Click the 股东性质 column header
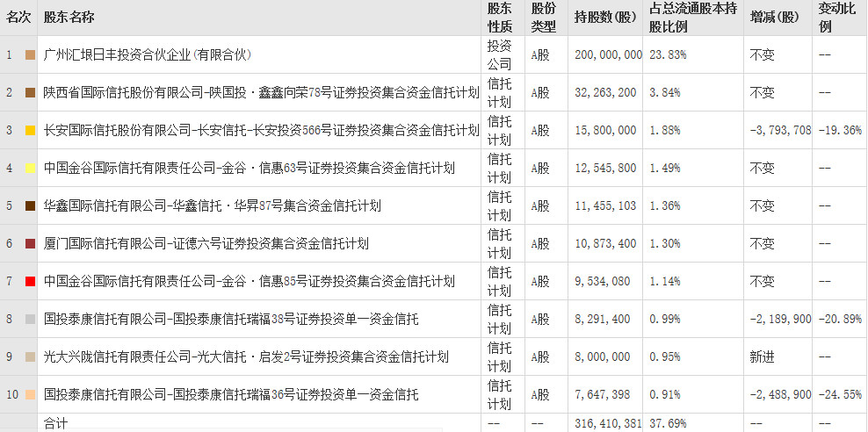 point(499,18)
